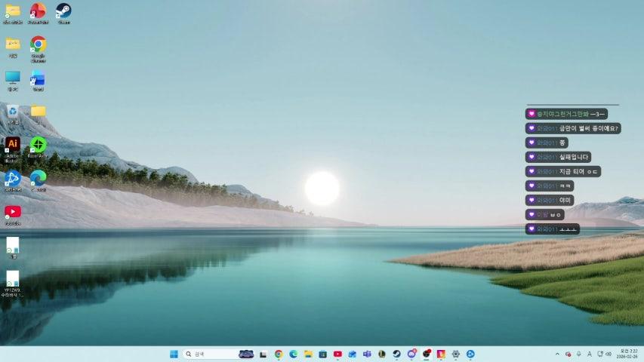Click the chat message '실패입니다'
The image size is (644, 362).
[x=559, y=157]
